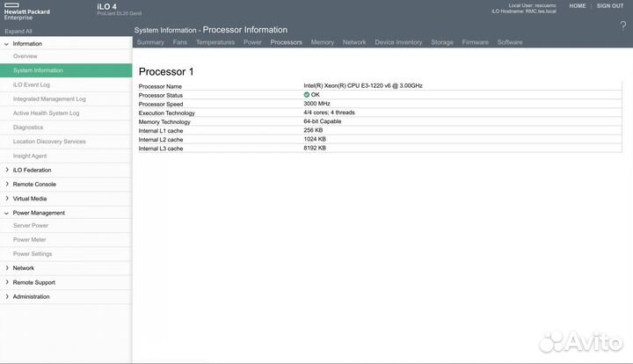Click the iLO 4 title in header

(106, 6)
